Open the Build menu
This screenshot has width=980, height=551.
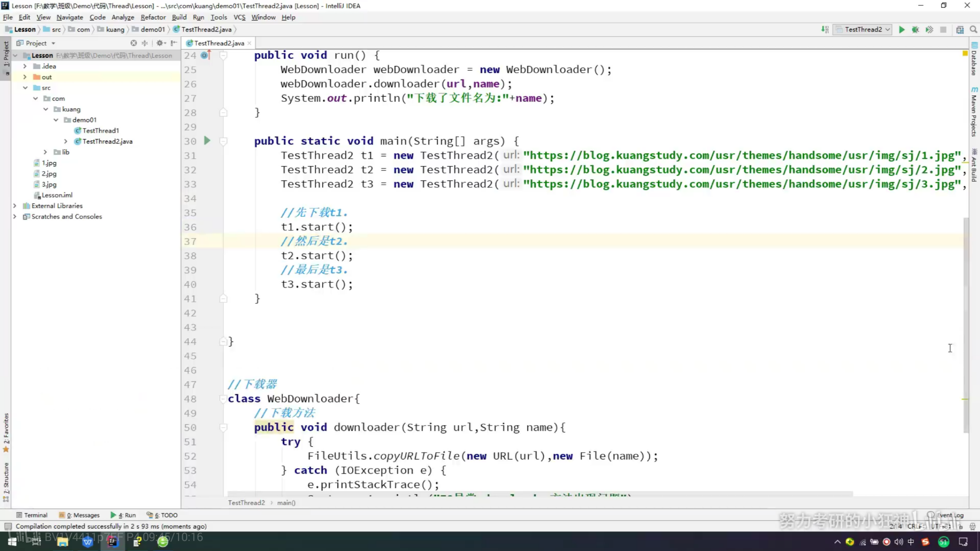[179, 17]
